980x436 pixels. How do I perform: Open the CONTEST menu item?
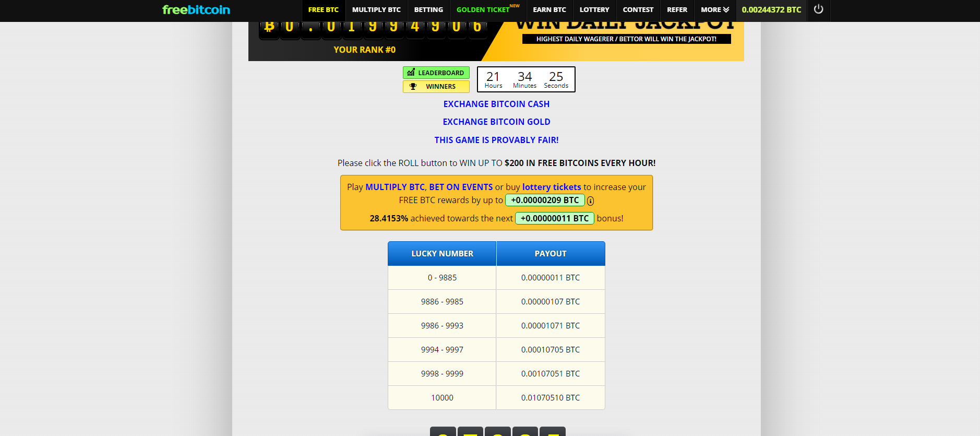(x=638, y=9)
